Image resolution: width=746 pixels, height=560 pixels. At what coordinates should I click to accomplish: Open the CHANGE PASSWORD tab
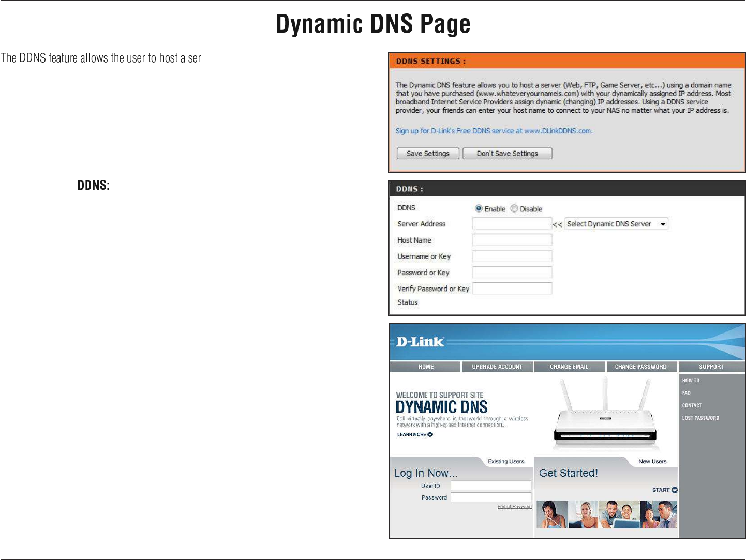[641, 367]
